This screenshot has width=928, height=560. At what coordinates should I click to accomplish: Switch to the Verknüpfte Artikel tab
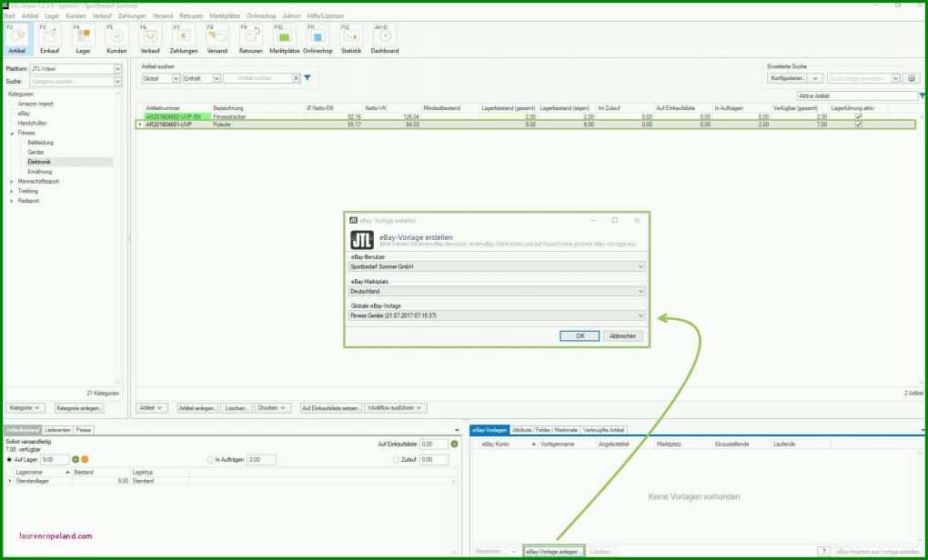click(x=604, y=430)
